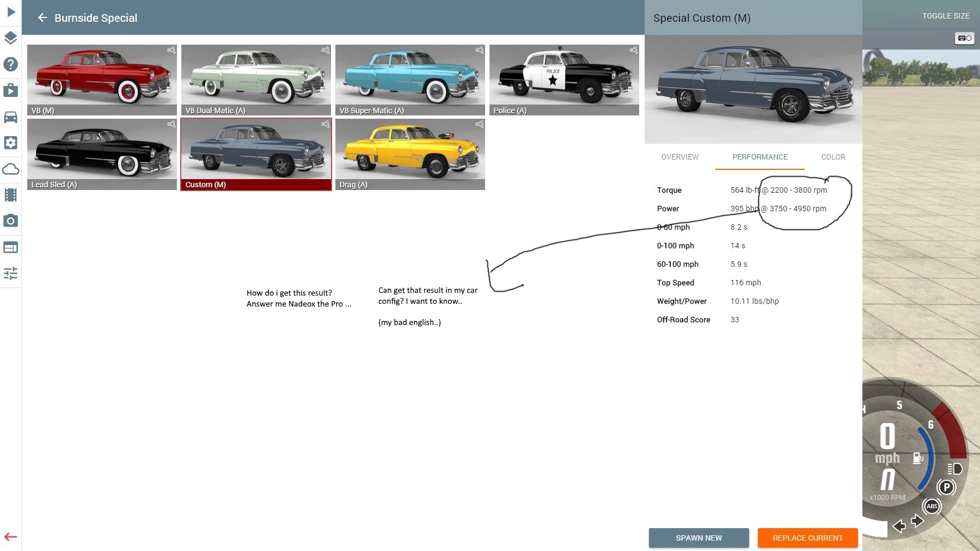The image size is (980, 551).
Task: Click the headlight indicator on gauge
Action: [954, 469]
